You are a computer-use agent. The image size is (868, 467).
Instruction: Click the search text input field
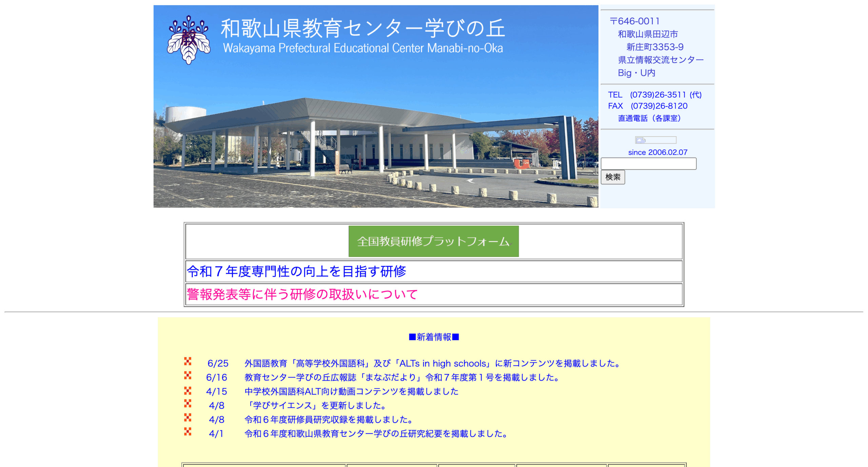click(648, 164)
